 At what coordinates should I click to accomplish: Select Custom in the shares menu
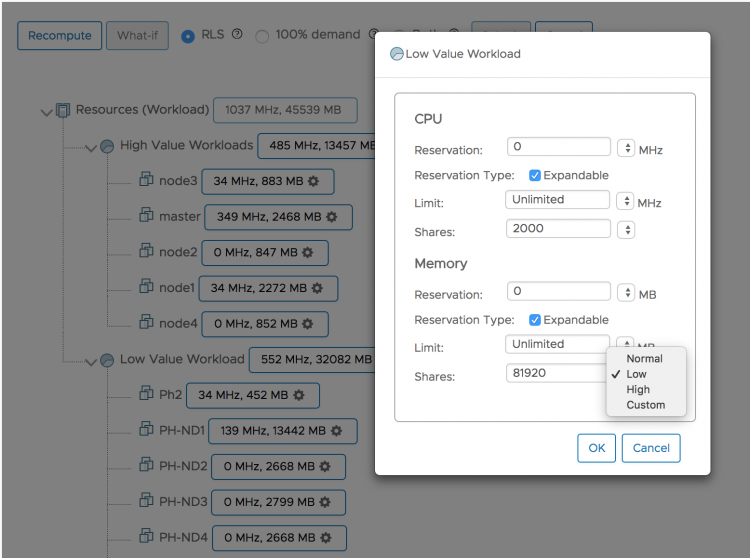pos(645,405)
